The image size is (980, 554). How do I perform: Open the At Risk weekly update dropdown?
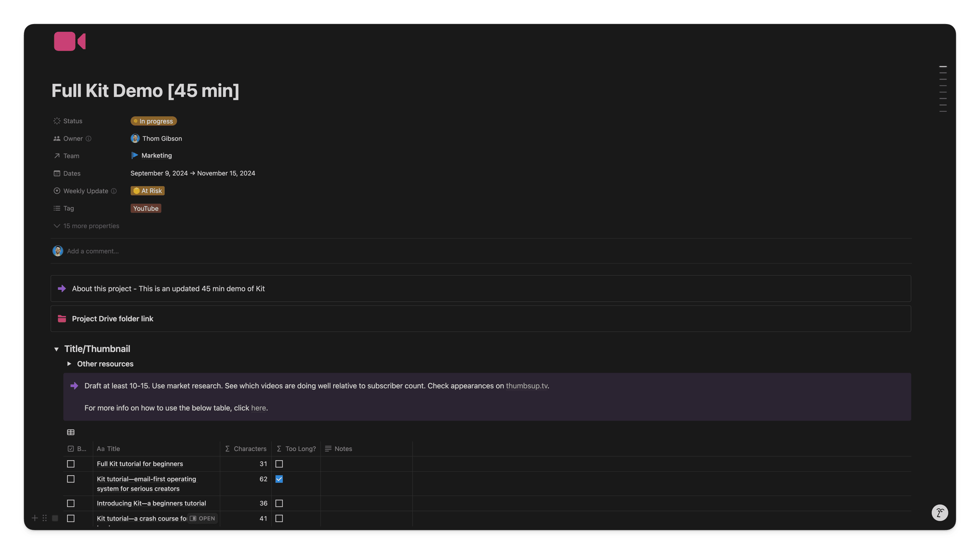[x=147, y=191]
